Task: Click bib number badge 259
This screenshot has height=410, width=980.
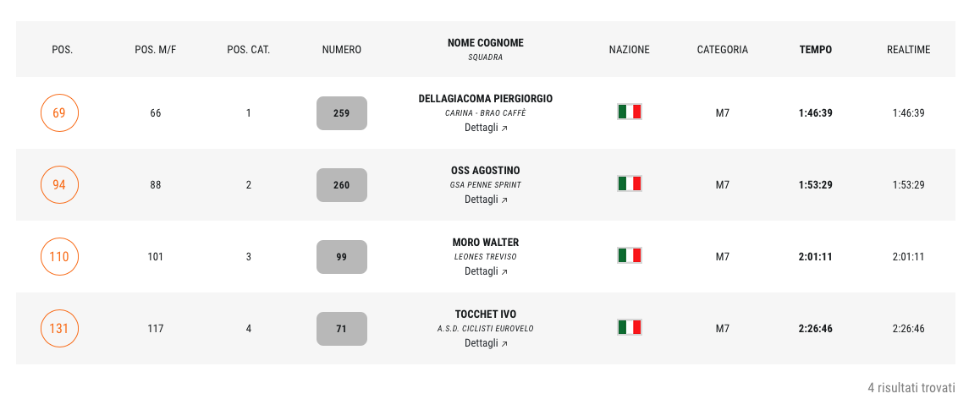Action: point(342,113)
